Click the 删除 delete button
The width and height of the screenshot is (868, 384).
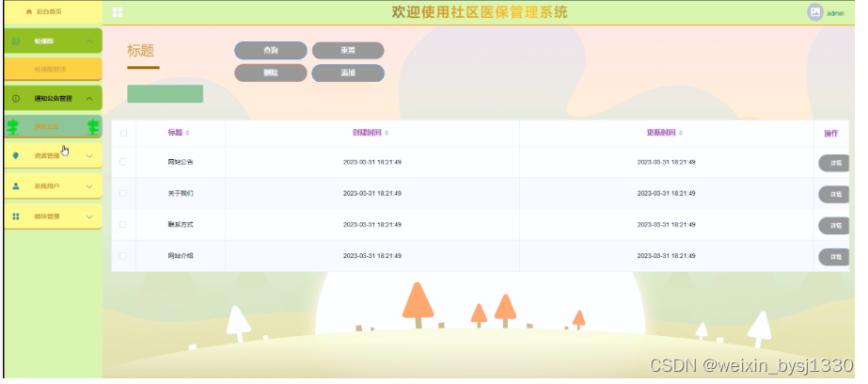271,73
